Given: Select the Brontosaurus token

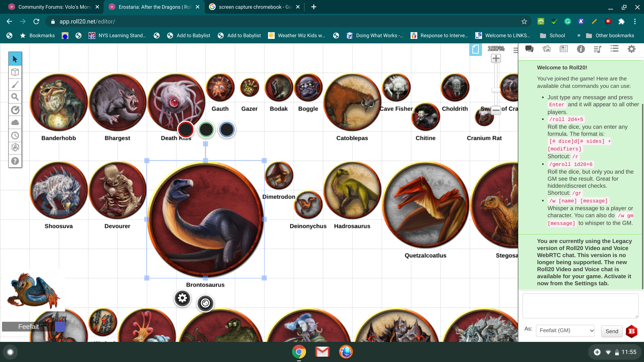Looking at the screenshot, I should click(205, 219).
